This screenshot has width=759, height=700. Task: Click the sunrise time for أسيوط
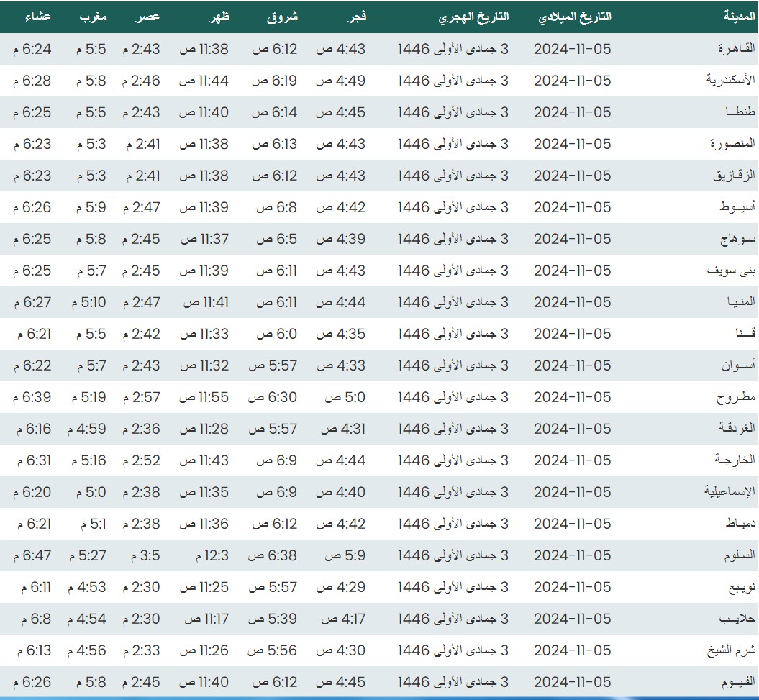tap(277, 207)
